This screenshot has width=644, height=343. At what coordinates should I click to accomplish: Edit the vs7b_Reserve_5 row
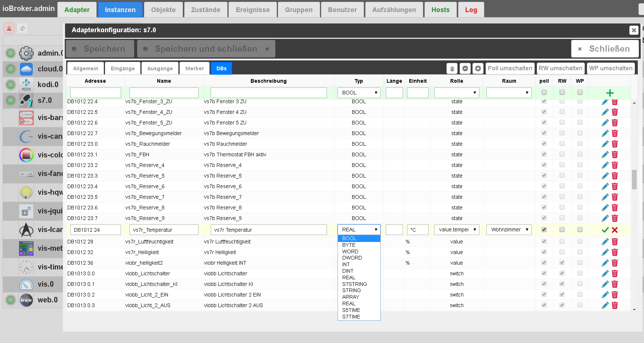[605, 176]
